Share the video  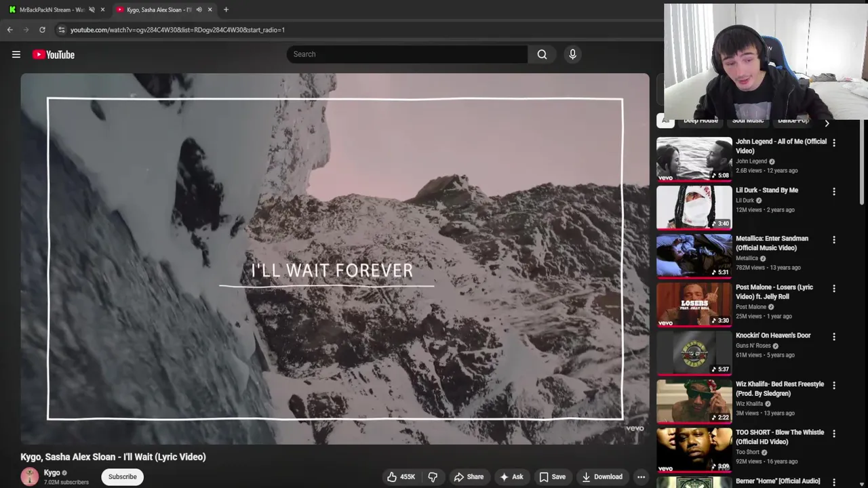coord(469,476)
